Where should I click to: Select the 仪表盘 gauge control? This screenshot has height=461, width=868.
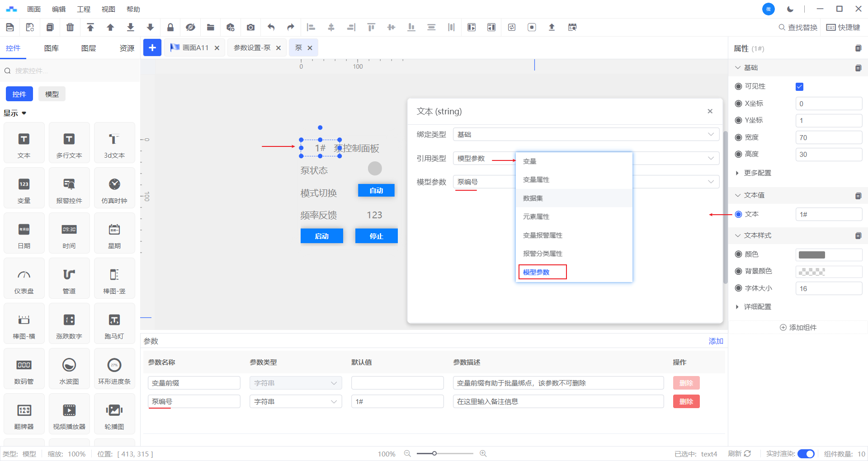pyautogui.click(x=24, y=279)
